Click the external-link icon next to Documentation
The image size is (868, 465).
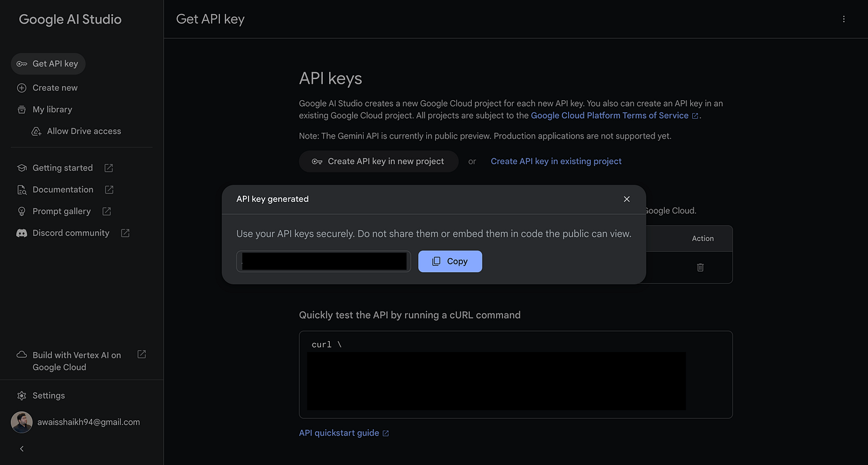pyautogui.click(x=108, y=189)
